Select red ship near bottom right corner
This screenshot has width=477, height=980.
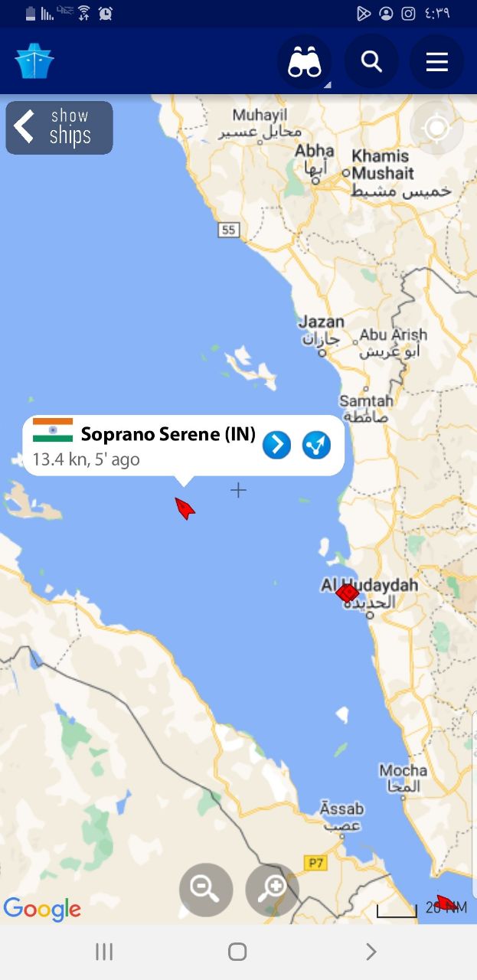446,903
